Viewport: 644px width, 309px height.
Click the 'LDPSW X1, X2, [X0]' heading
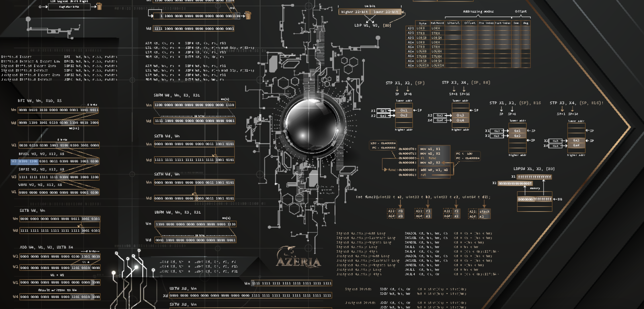pos(534,169)
